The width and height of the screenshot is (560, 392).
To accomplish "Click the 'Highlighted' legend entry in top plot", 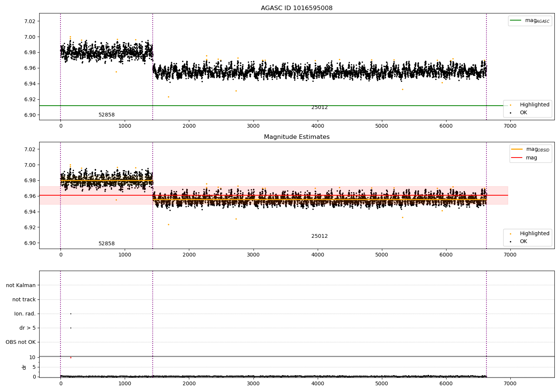I will [x=530, y=105].
